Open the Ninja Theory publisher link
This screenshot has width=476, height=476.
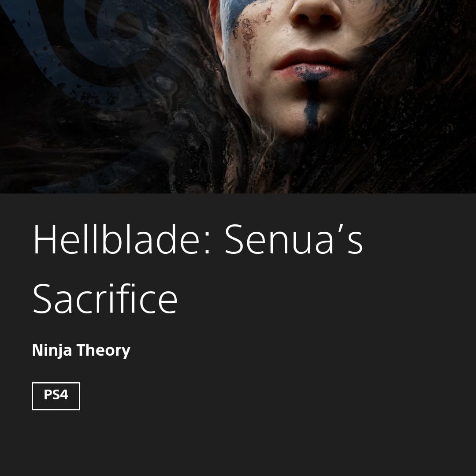coord(81,351)
